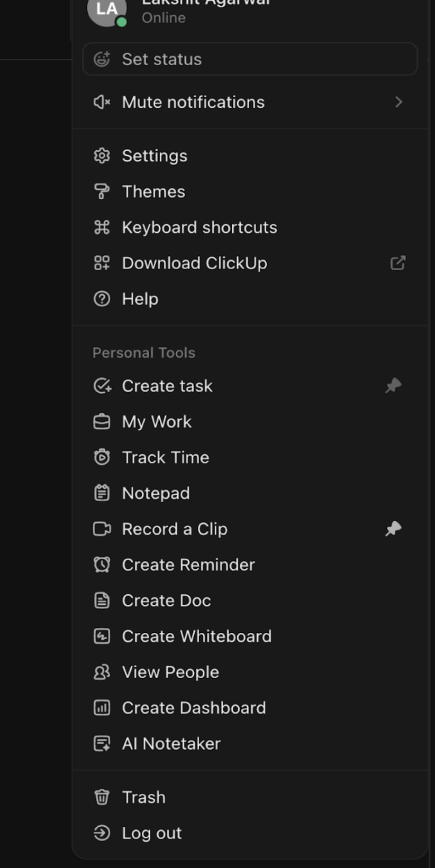Select My Work from Personal Tools
Screen dimensions: 435x868
[157, 422]
